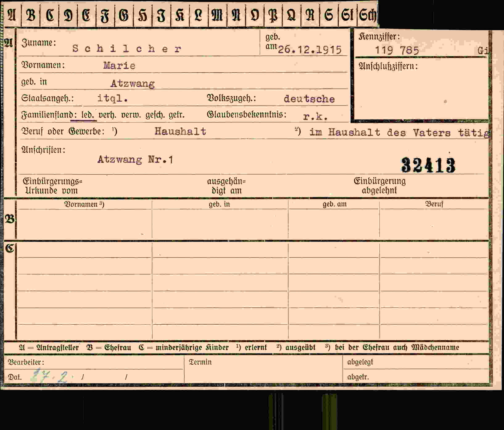Viewport: 504px width, 430px height.
Task: Select the Sch index tab
Action: point(368,15)
